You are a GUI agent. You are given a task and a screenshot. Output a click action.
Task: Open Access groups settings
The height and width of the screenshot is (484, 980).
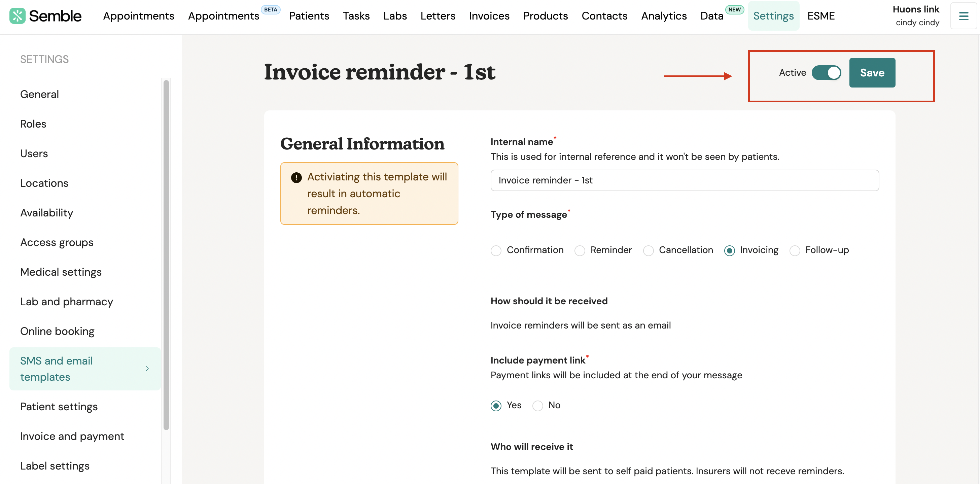point(57,243)
